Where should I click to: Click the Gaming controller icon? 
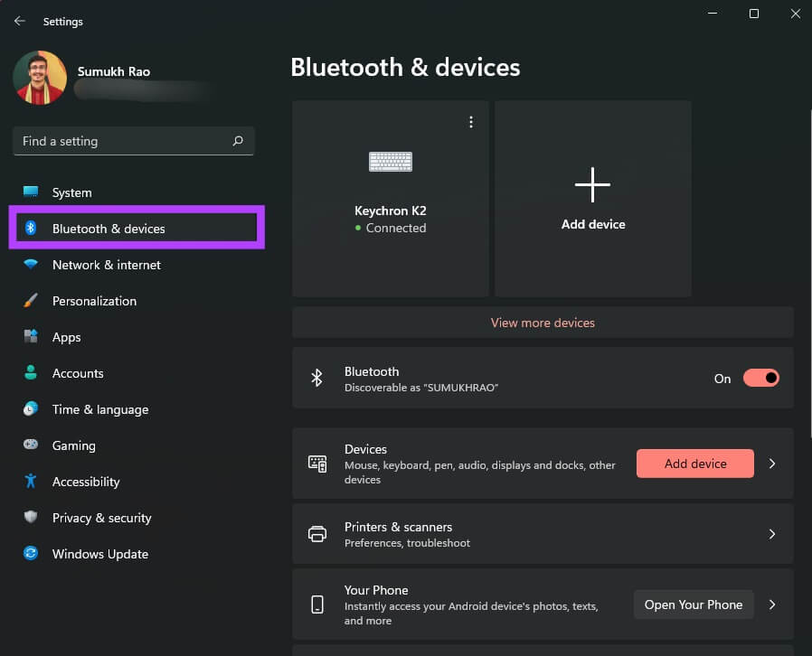tap(31, 445)
